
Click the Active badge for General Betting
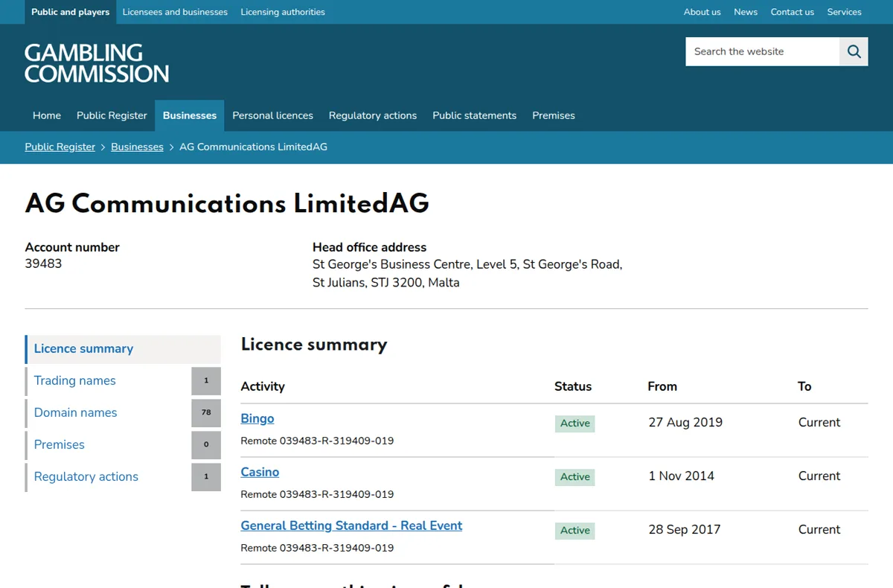575,530
